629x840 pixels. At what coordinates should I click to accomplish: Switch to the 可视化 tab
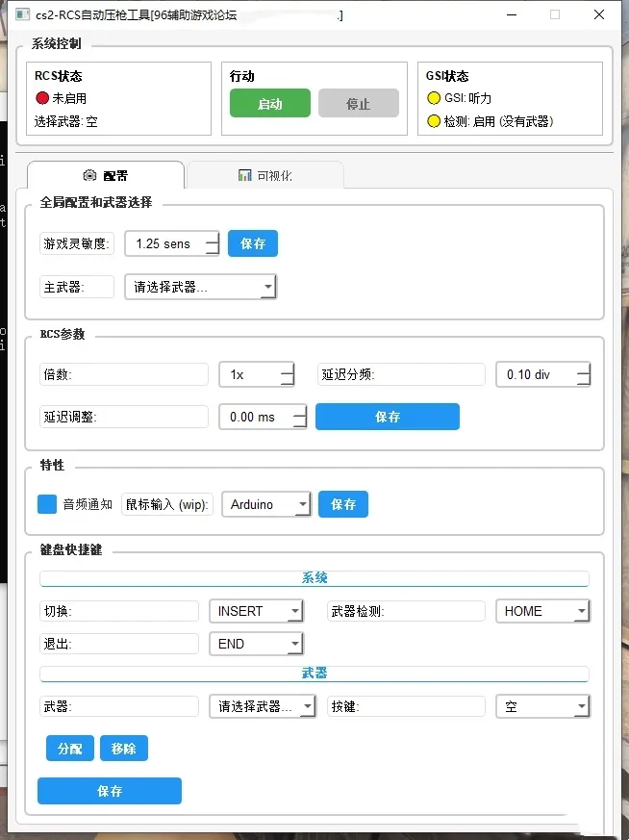[265, 176]
